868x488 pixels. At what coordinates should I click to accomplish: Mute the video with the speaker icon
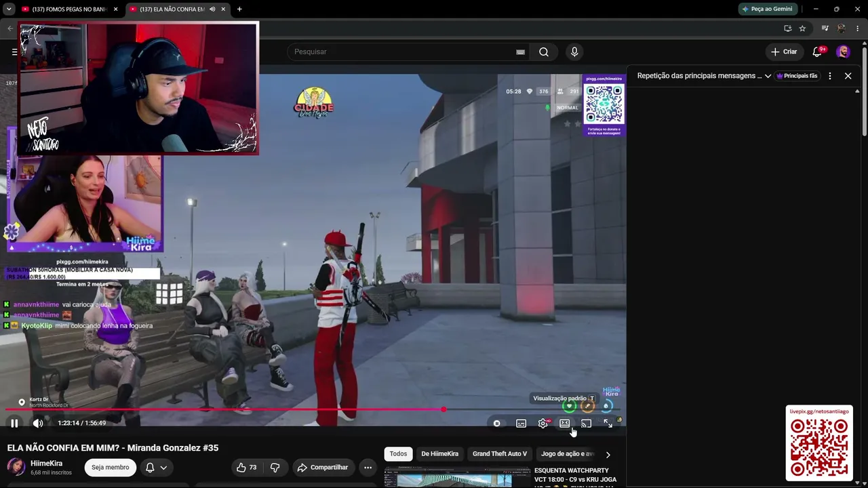click(38, 423)
